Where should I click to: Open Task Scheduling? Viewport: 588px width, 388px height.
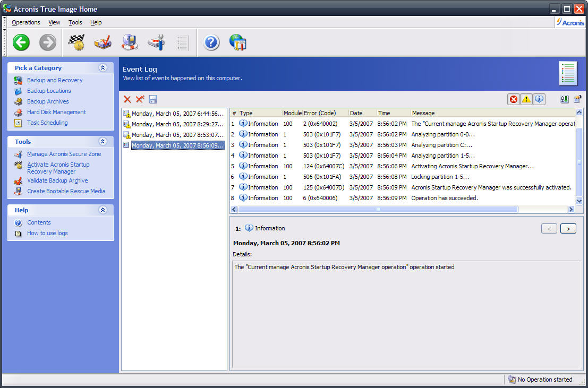point(47,123)
